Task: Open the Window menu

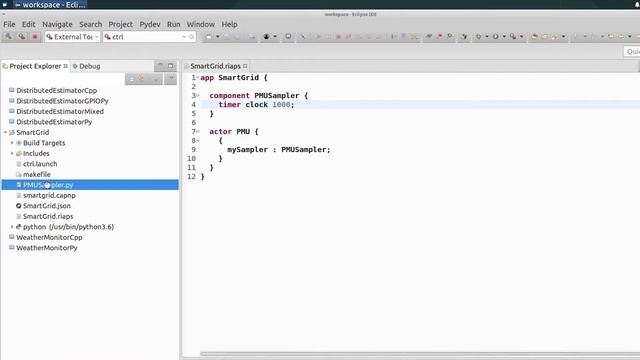Action: click(x=200, y=24)
